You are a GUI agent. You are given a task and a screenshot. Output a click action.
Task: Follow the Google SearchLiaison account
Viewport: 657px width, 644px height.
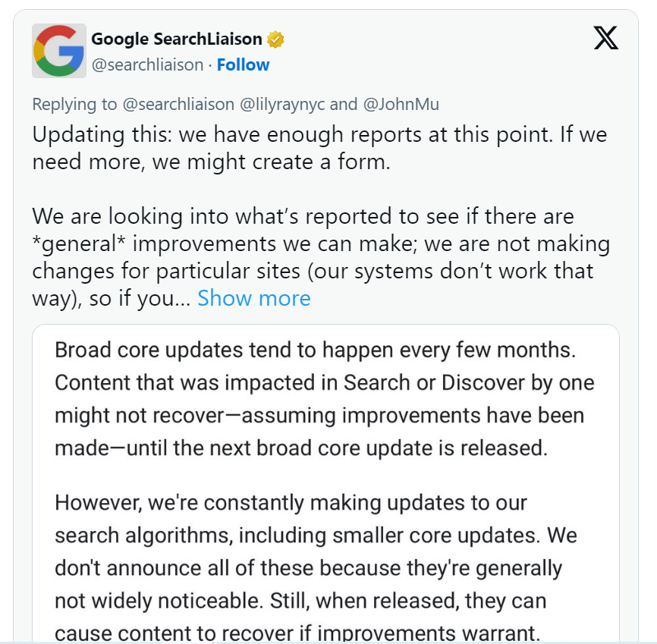(243, 65)
